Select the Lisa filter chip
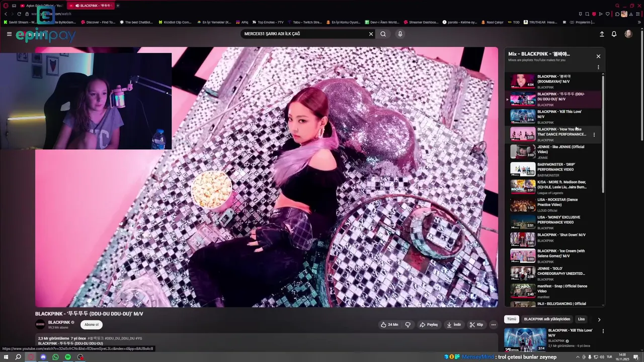Screen dimensions: 644x362 coord(581,319)
